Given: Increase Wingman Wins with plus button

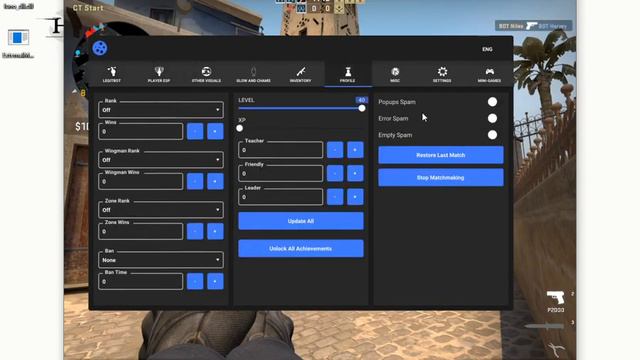Looking at the screenshot, I should 215,181.
